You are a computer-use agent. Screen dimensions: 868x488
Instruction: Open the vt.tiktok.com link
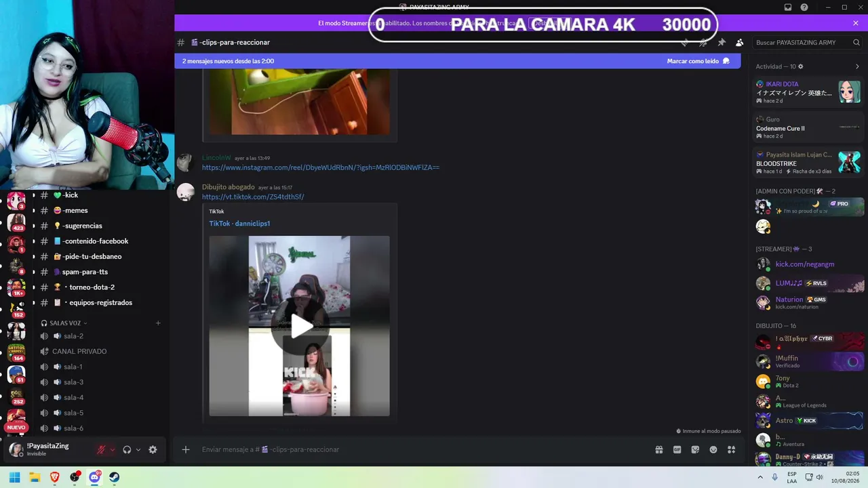pyautogui.click(x=253, y=197)
